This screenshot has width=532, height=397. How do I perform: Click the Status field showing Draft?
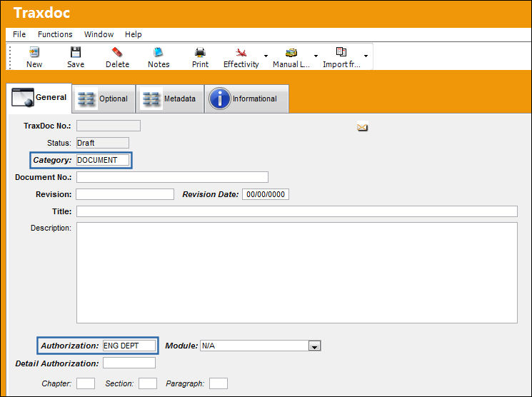(102, 143)
